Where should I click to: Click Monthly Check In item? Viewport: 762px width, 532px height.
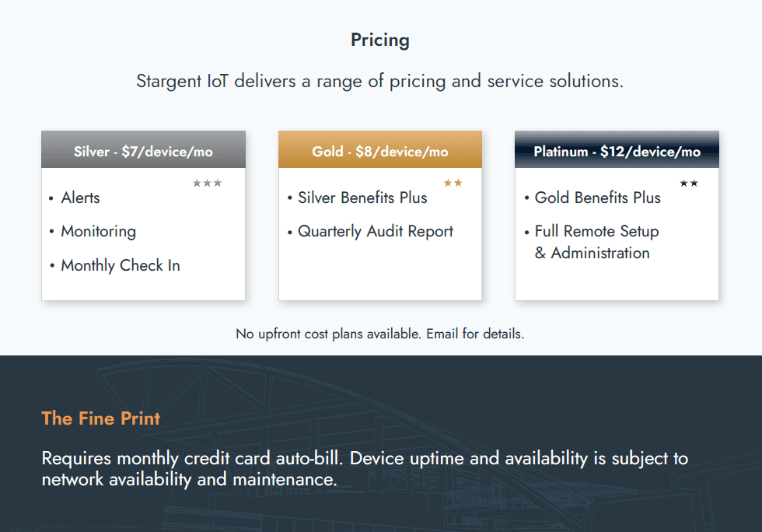point(121,265)
